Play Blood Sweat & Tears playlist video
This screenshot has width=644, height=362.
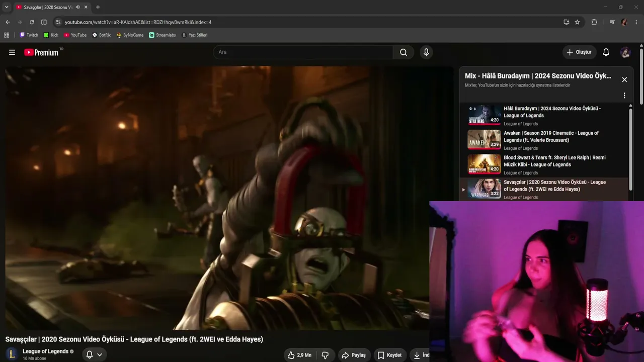[x=544, y=164]
